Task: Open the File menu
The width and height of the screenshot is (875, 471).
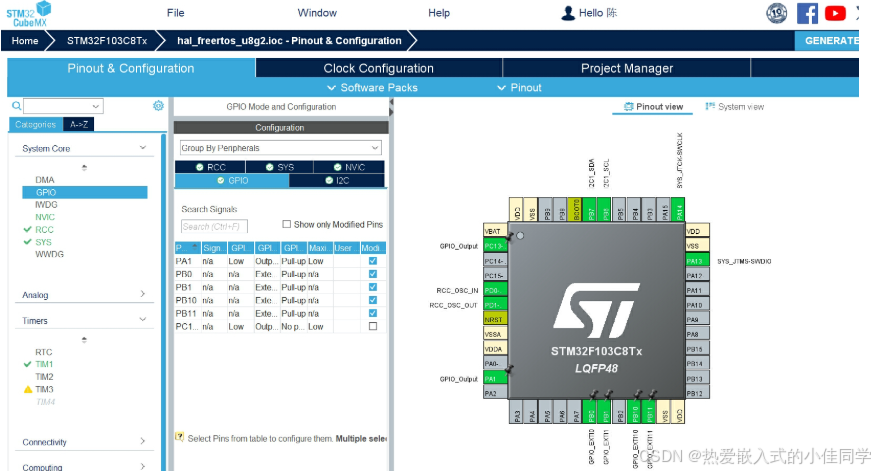Action: [175, 13]
